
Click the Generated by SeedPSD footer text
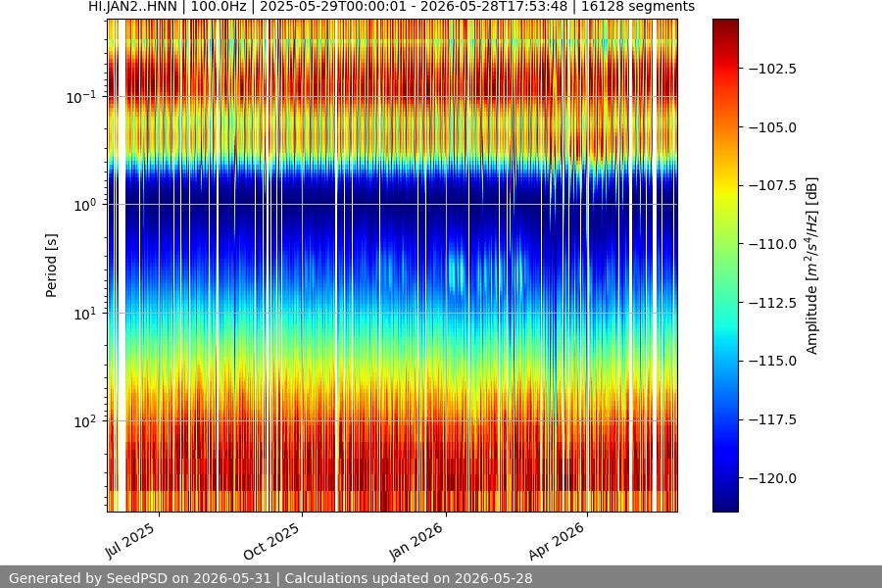click(270, 578)
